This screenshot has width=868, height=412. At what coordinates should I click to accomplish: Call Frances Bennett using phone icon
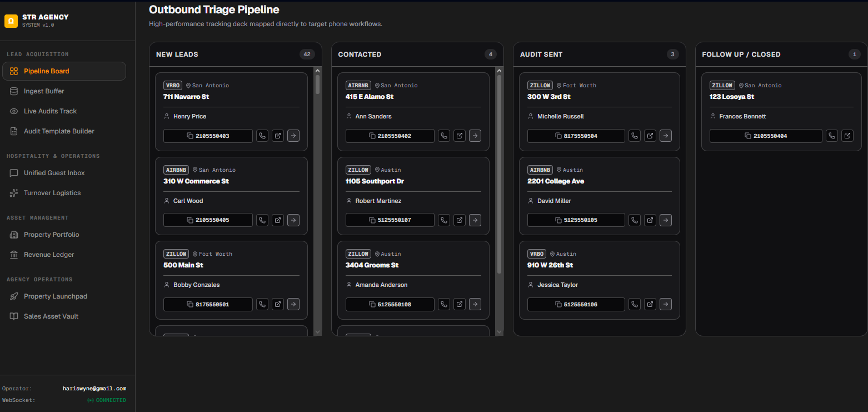(x=832, y=136)
